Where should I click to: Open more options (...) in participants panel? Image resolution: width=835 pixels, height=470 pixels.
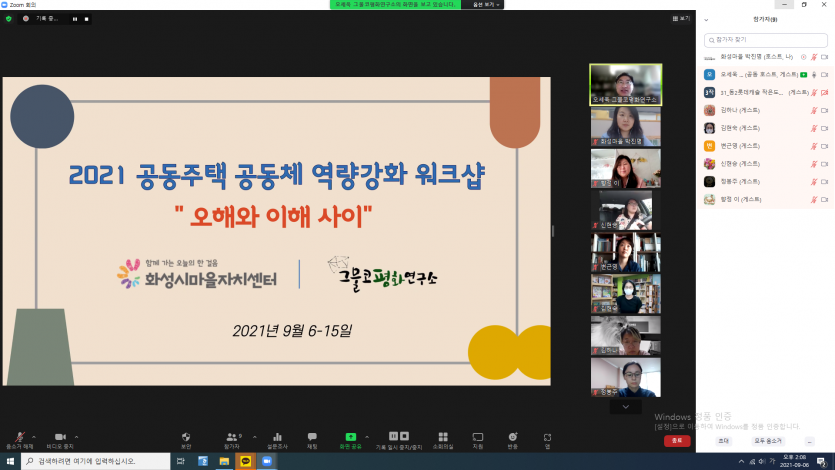pyautogui.click(x=809, y=441)
